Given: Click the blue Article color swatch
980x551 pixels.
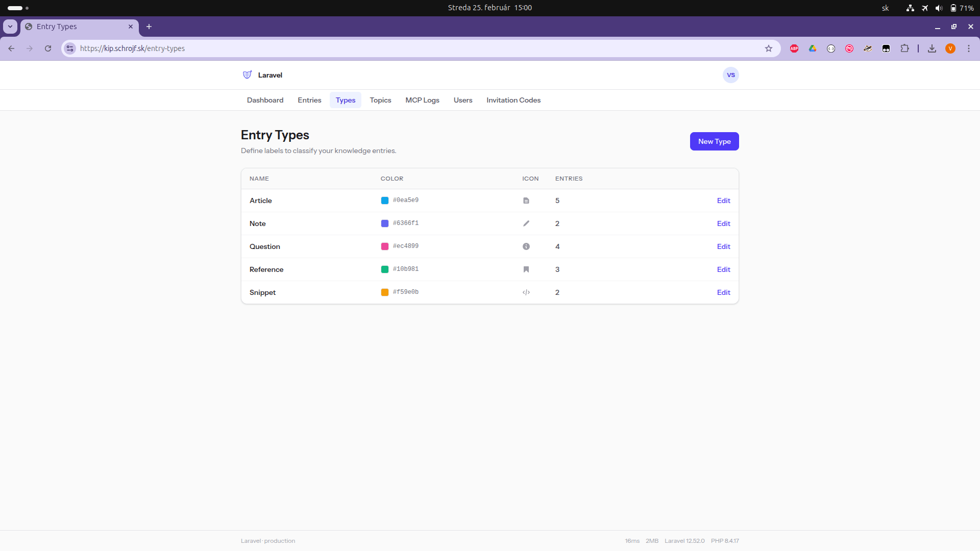Looking at the screenshot, I should [x=385, y=201].
